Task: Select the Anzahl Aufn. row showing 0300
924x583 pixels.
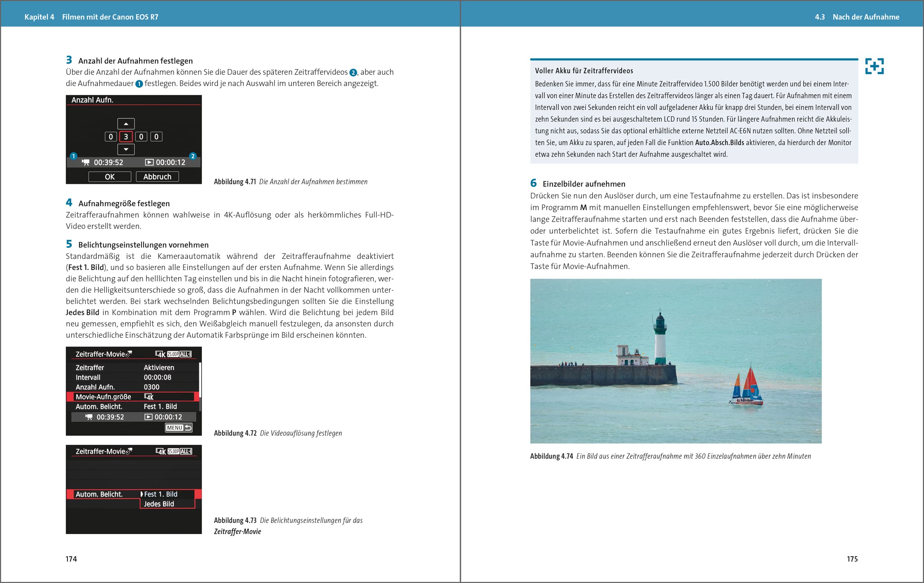Action: tap(132, 387)
